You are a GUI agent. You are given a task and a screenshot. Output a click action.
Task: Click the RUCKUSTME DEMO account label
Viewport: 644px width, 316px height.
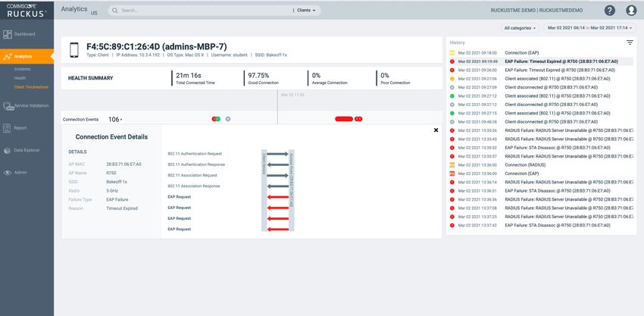[536, 11]
